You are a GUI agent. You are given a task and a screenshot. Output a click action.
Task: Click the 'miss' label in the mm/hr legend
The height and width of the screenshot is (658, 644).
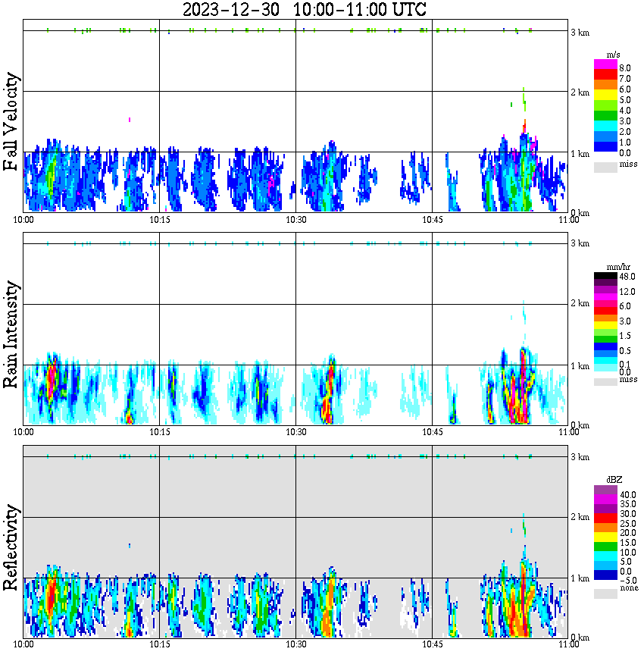628,379
